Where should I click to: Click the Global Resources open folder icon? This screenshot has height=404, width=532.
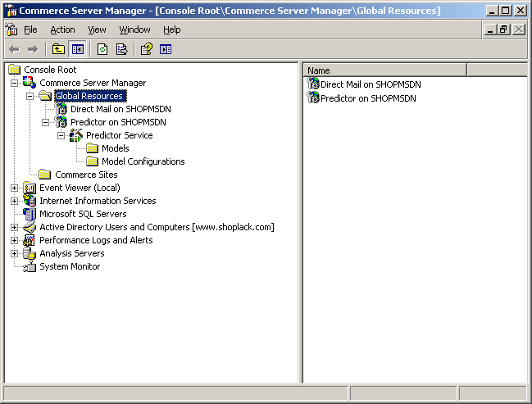click(x=45, y=96)
